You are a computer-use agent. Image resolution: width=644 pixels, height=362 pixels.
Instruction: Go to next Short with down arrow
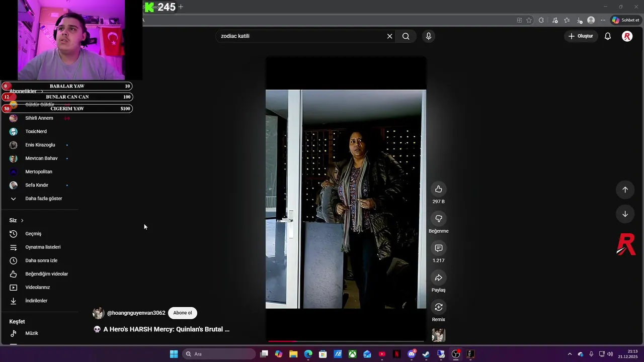click(625, 214)
